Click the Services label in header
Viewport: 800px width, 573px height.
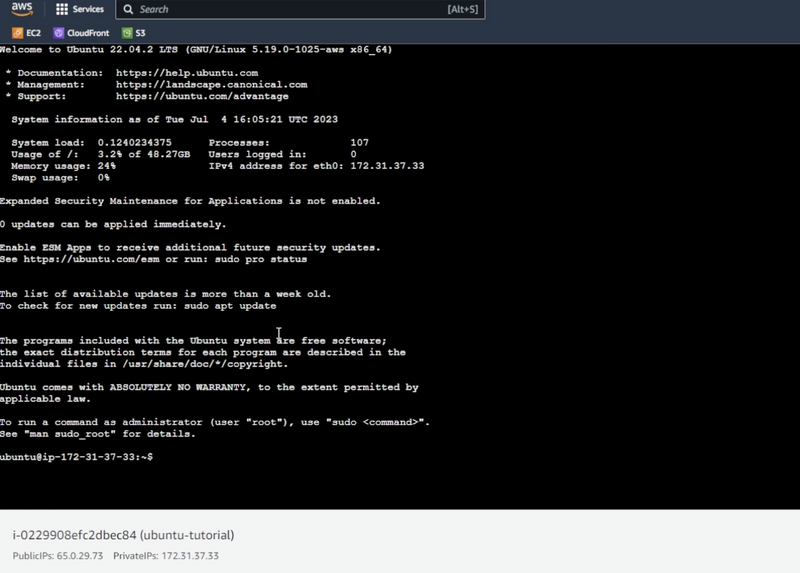[x=88, y=9]
